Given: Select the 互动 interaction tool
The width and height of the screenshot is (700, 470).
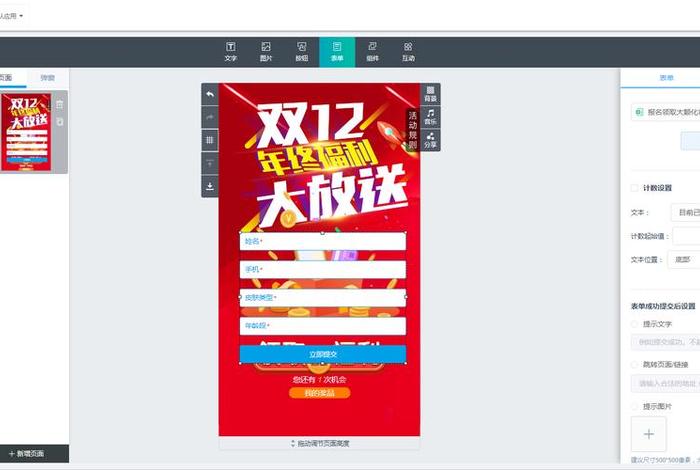Looking at the screenshot, I should pos(408,52).
